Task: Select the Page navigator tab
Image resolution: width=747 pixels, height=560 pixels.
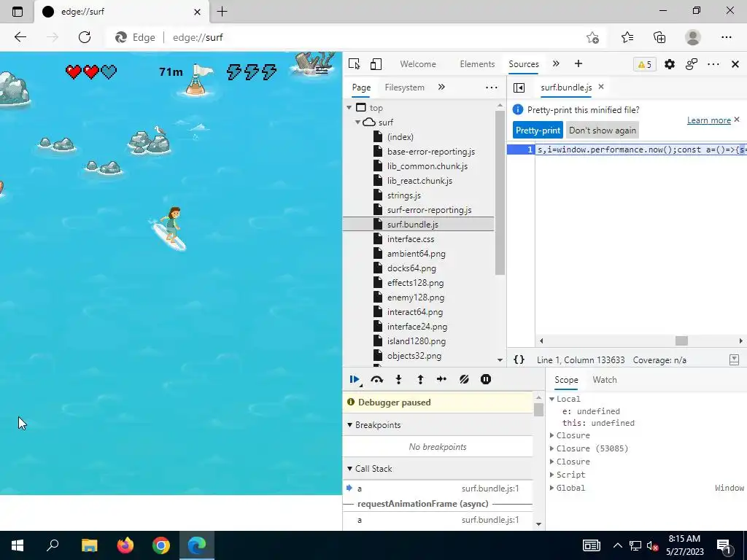Action: pos(361,87)
